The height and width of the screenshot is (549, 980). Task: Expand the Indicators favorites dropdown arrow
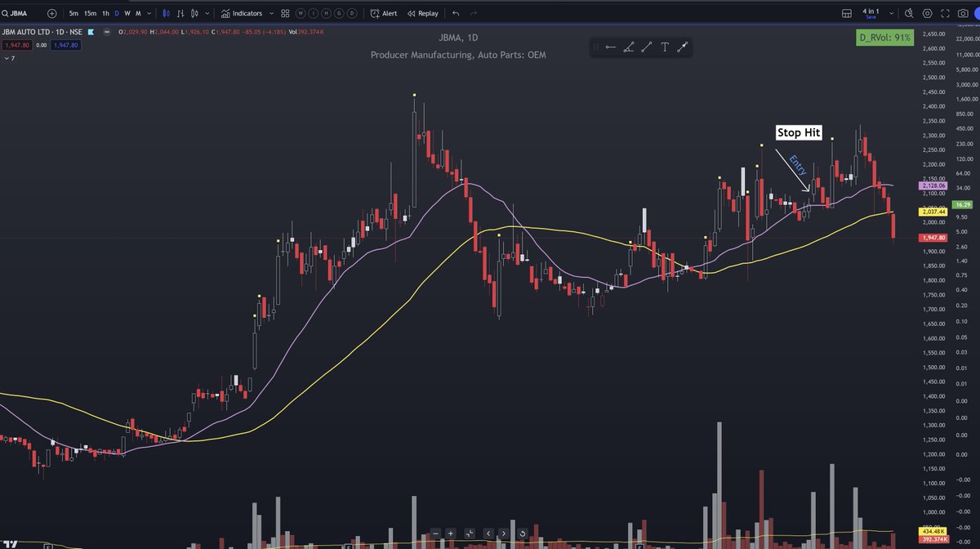click(x=270, y=13)
